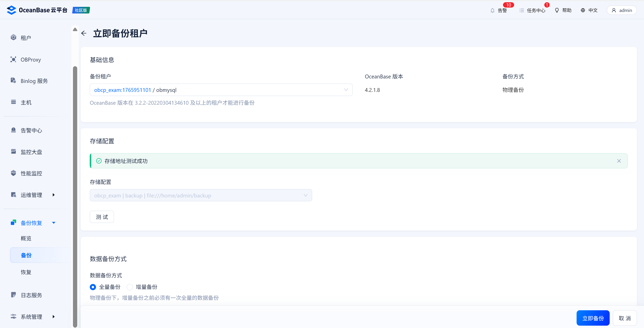Open the 告警 bell notifications

tap(492, 10)
